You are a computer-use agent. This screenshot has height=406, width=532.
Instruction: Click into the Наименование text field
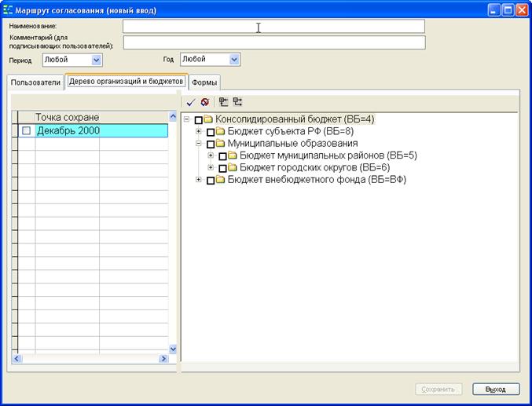pyautogui.click(x=273, y=26)
